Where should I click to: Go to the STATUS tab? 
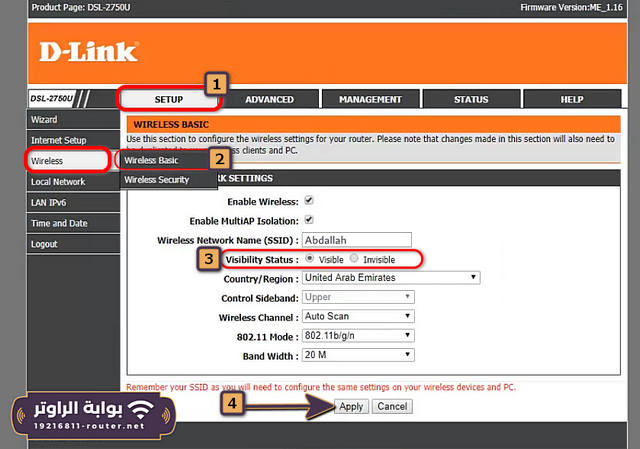click(x=471, y=99)
